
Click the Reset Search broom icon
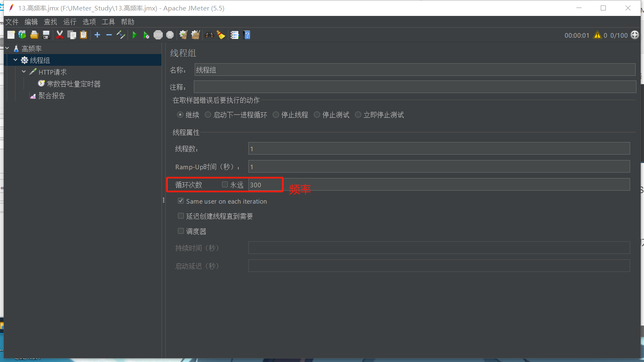point(221,35)
